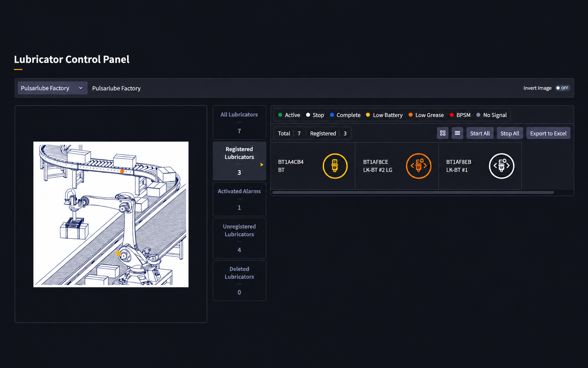This screenshot has height=368, width=588.
Task: Click the yellow marker on robot base
Action: pyautogui.click(x=119, y=253)
